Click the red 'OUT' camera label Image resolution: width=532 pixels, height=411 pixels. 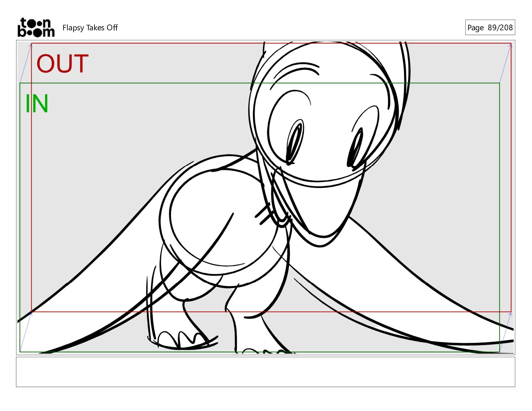coord(63,64)
